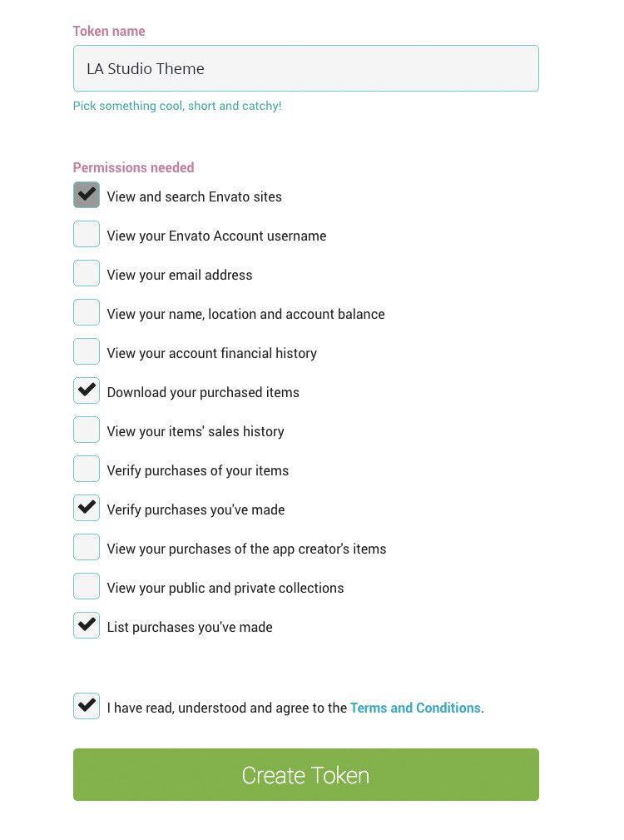Check View your items' sales history
The width and height of the screenshot is (624, 840).
(87, 430)
